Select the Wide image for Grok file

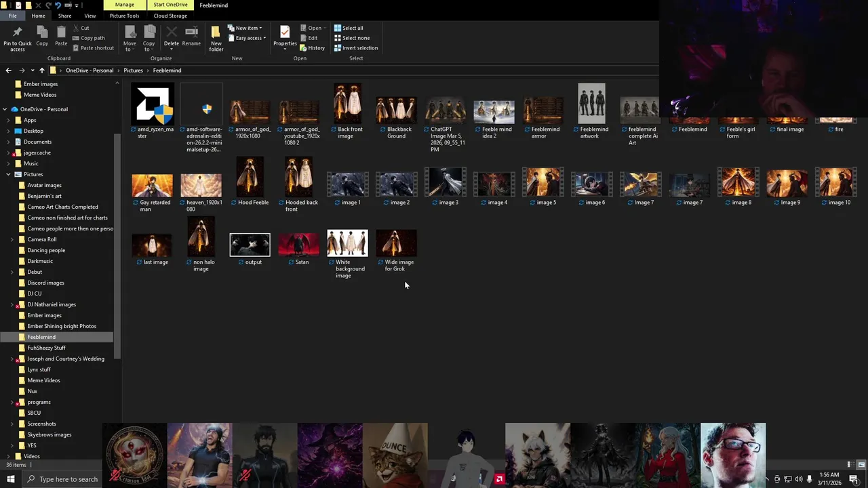(x=396, y=251)
